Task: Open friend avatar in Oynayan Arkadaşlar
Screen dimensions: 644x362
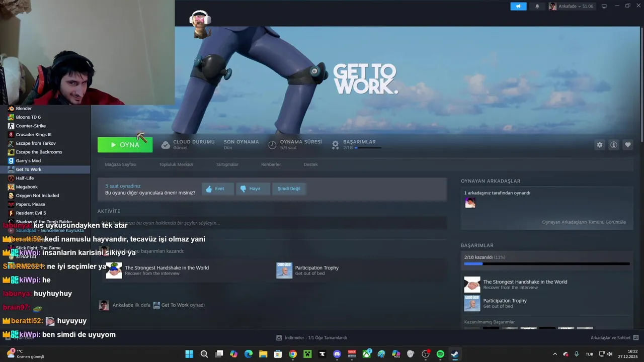Action: pos(470,203)
